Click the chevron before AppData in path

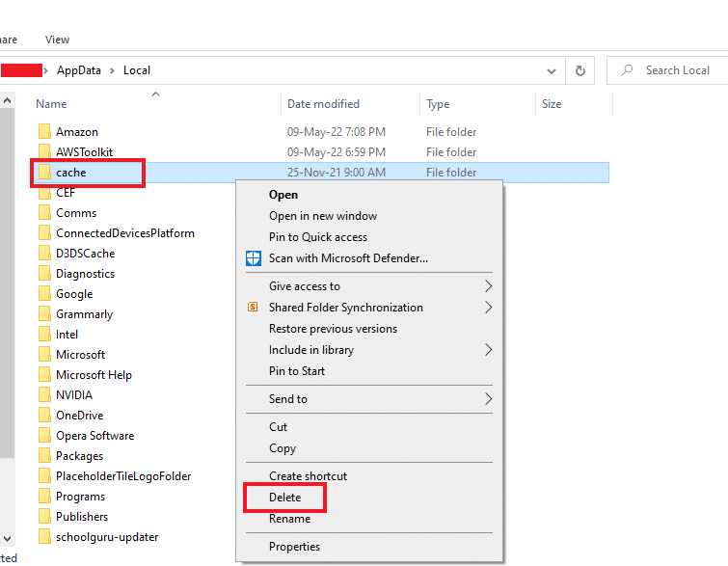(45, 70)
